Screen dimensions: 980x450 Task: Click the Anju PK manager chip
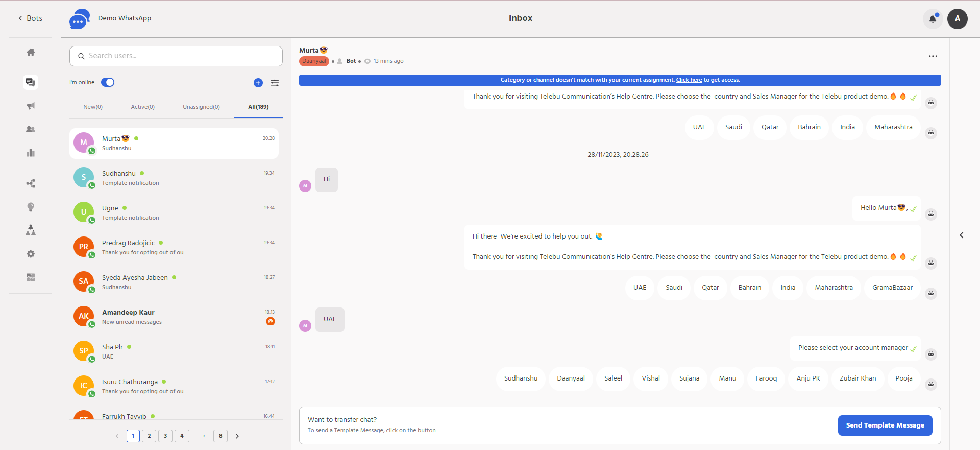808,378
